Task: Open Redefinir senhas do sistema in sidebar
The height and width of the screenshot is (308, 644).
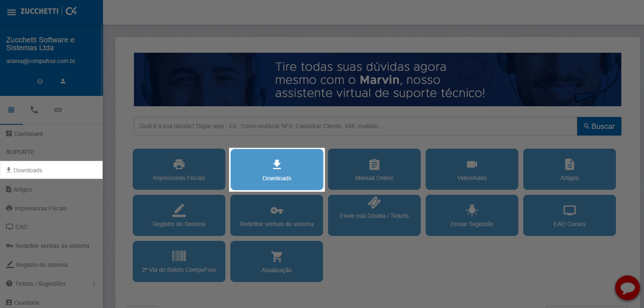Action: click(x=52, y=246)
